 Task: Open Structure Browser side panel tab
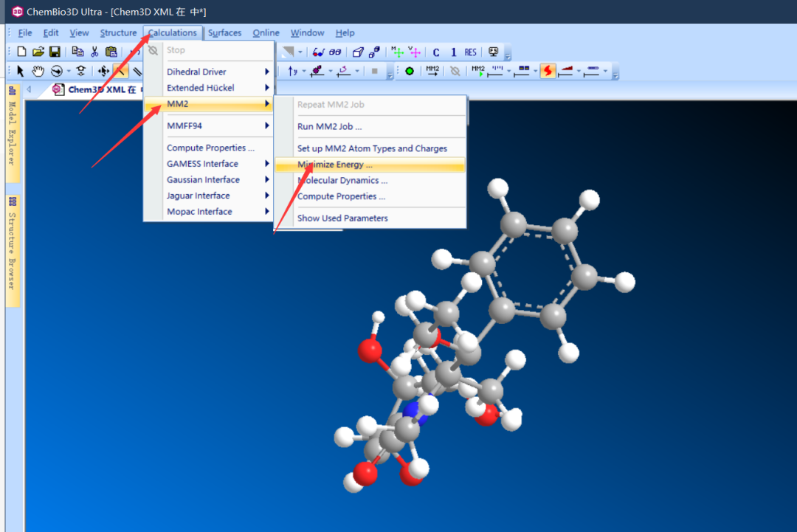(13, 251)
